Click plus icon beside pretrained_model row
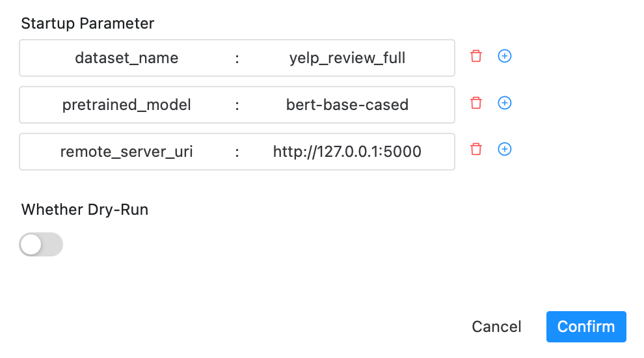Image resolution: width=644 pixels, height=358 pixels. [x=504, y=103]
